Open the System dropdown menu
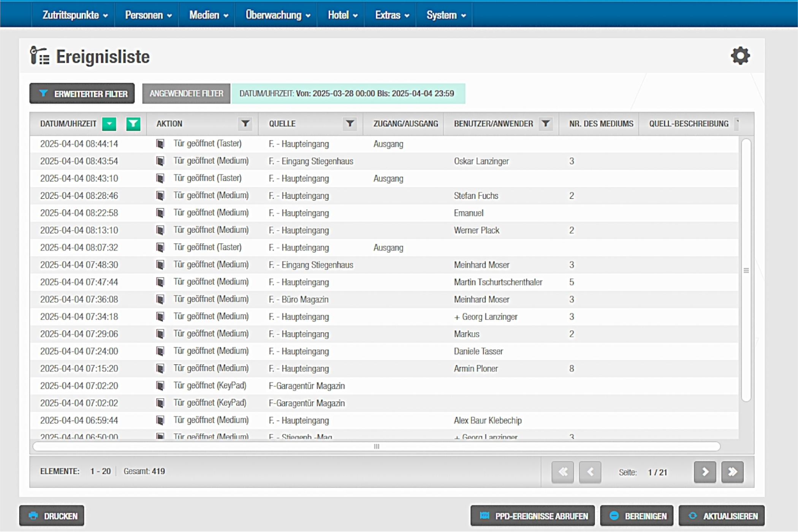The width and height of the screenshot is (798, 532). (445, 15)
